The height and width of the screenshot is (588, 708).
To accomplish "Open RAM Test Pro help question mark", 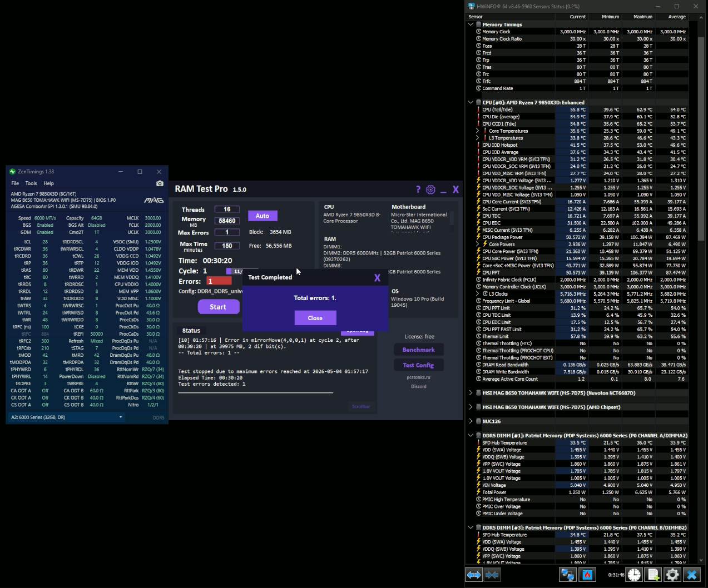I will [418, 190].
